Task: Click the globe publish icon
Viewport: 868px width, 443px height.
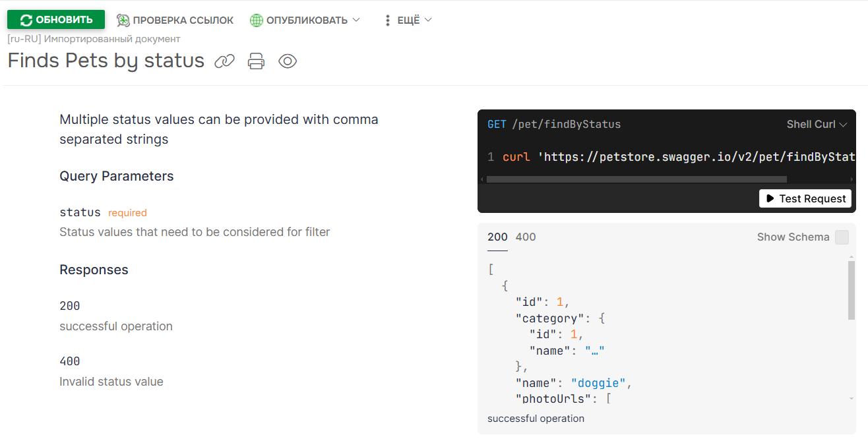Action: click(x=257, y=20)
